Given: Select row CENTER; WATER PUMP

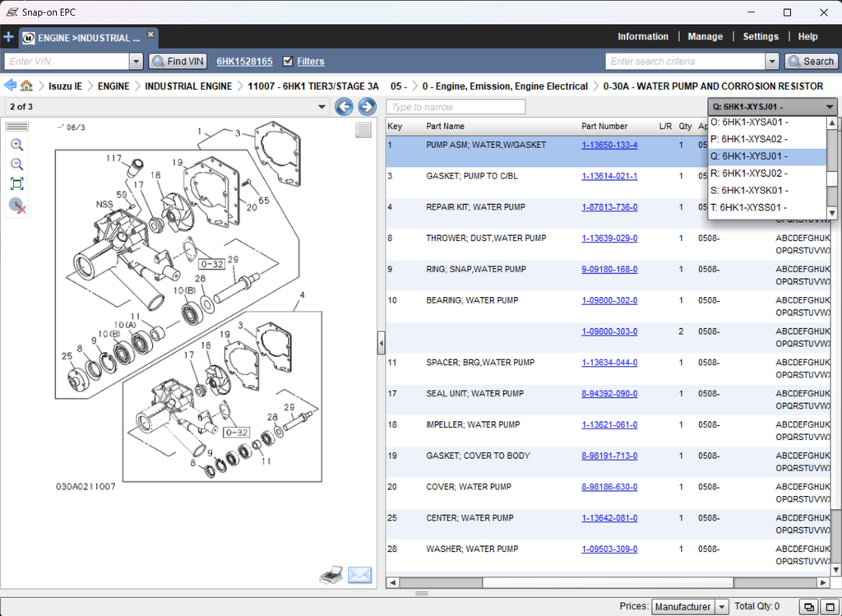Looking at the screenshot, I should pyautogui.click(x=608, y=524).
